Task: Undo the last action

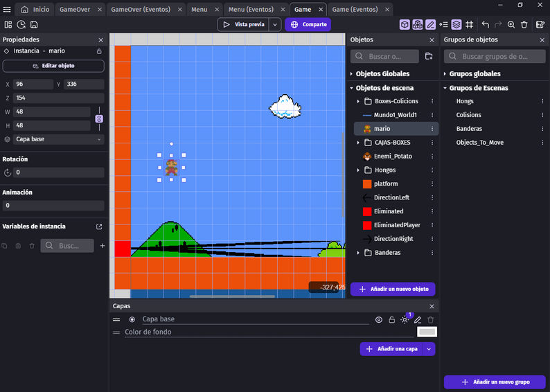Action: 486,24
